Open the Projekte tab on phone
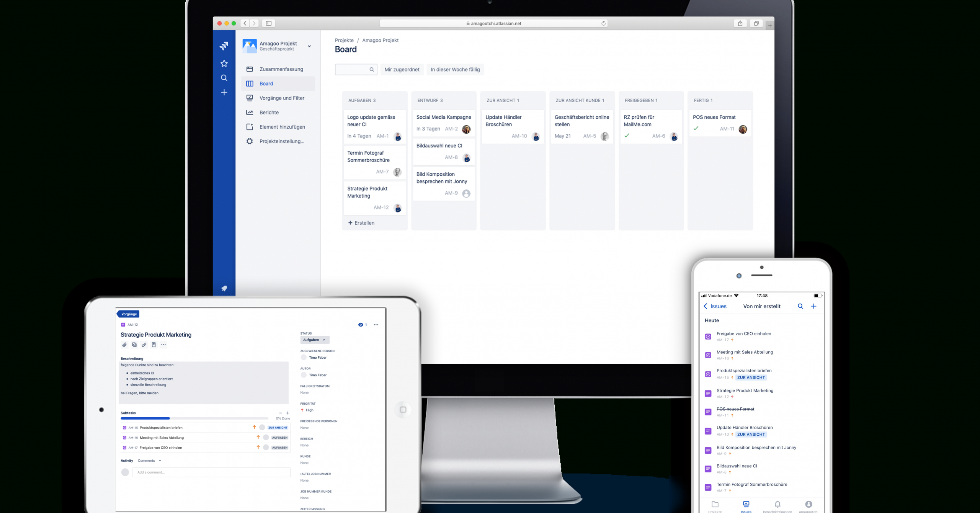980x513 pixels. [715, 507]
